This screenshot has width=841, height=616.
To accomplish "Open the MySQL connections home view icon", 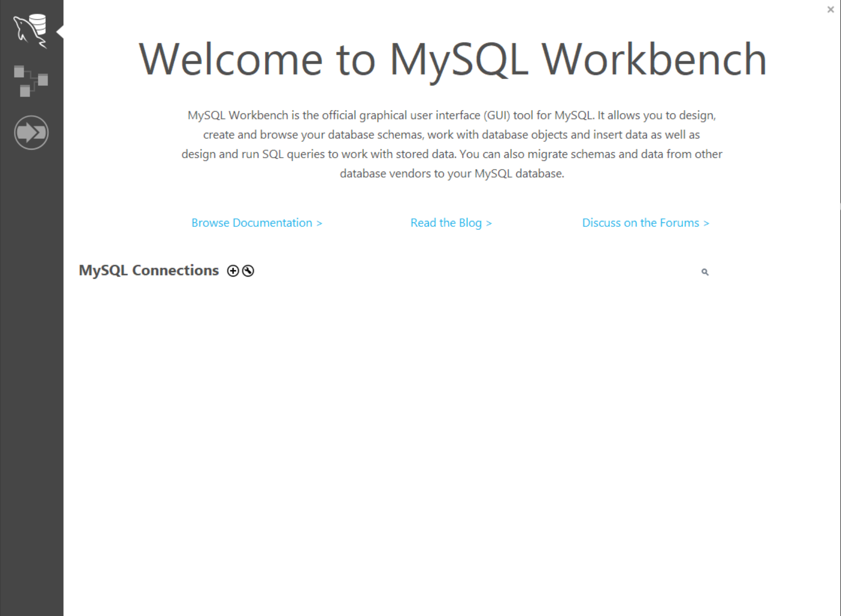I will pos(30,31).
